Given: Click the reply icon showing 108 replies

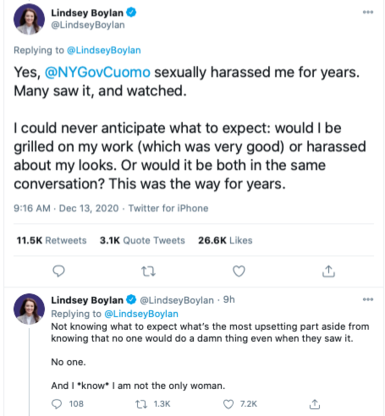Looking at the screenshot, I should point(57,404).
